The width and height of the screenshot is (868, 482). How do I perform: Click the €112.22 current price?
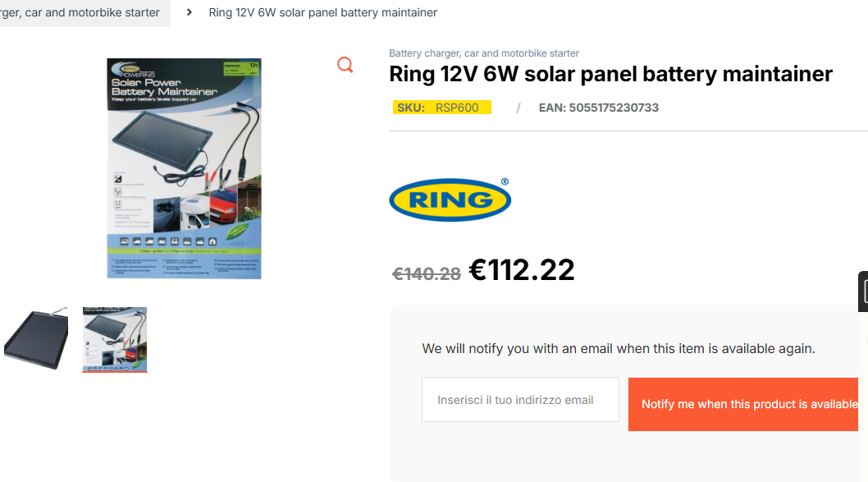[x=522, y=269]
